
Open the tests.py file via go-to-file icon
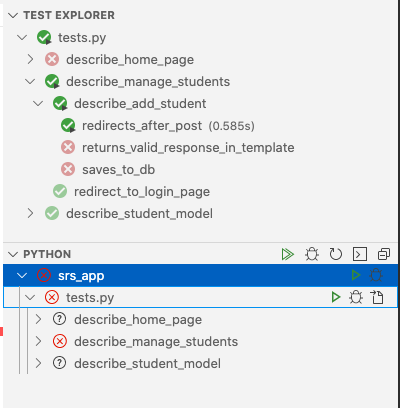(377, 297)
